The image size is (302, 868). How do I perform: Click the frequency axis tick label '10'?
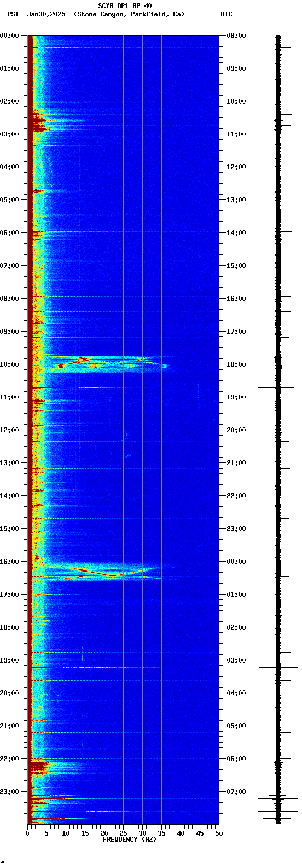pyautogui.click(x=66, y=833)
